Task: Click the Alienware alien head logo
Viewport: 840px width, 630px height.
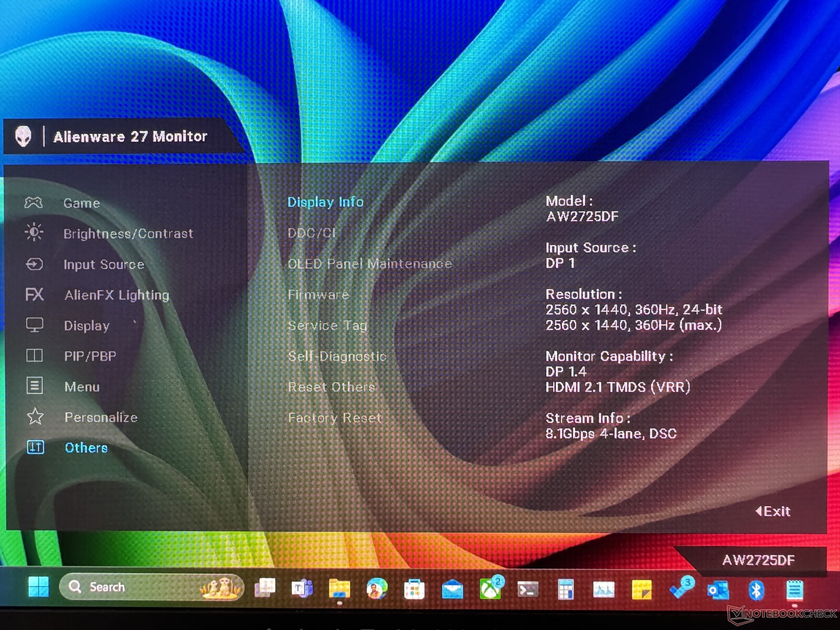Action: coord(23,136)
